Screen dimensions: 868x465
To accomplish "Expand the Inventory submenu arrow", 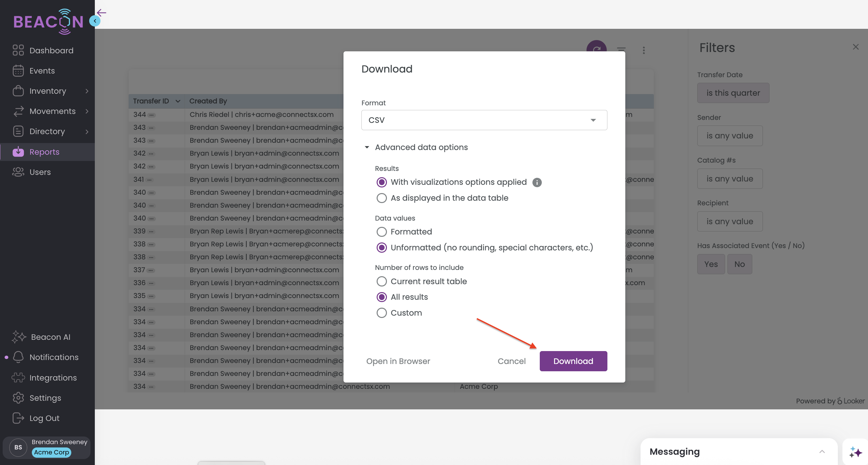I will 87,91.
